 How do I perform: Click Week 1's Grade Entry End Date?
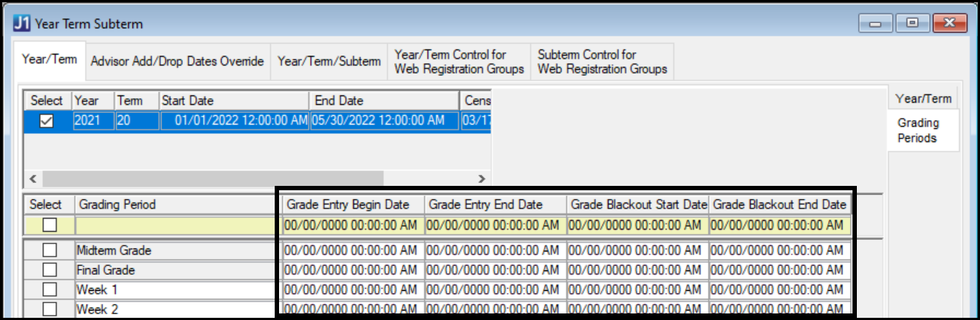[495, 290]
